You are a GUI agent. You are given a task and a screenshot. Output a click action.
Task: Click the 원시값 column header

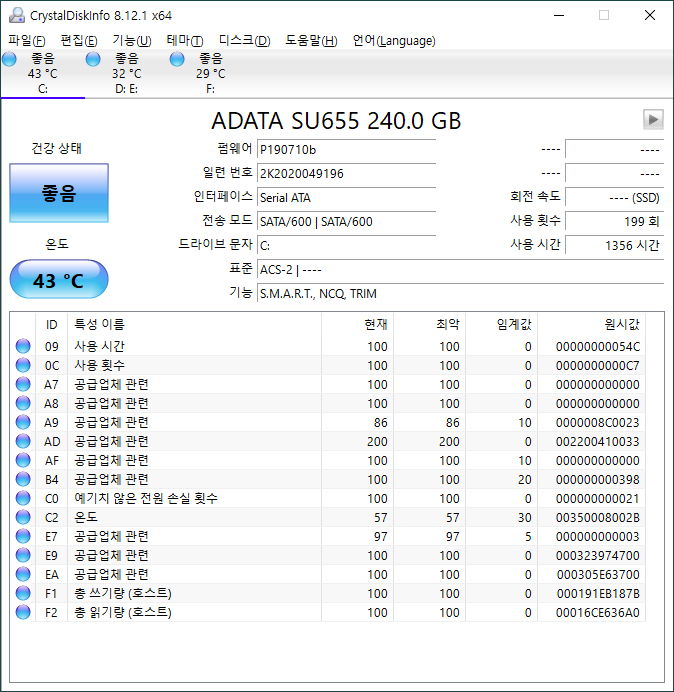pos(591,324)
